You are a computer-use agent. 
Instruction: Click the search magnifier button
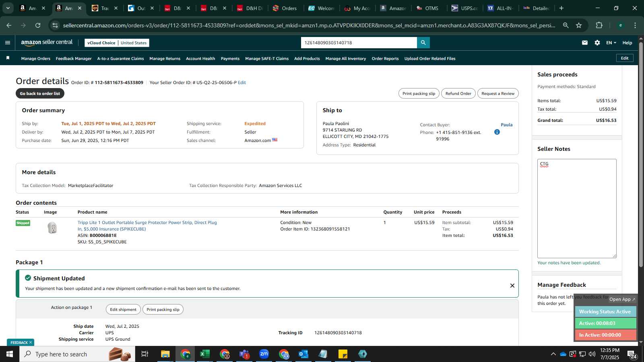(x=423, y=43)
